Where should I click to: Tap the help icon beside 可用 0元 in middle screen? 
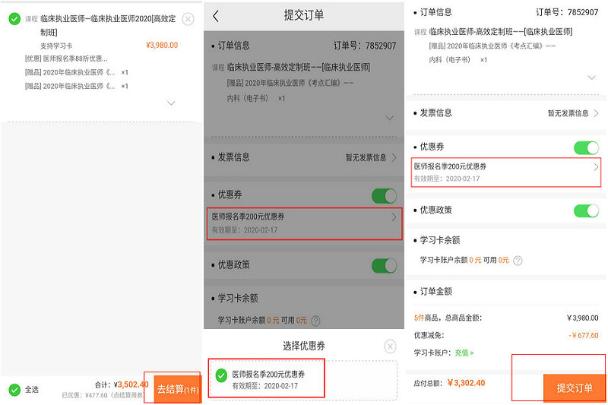click(x=316, y=320)
